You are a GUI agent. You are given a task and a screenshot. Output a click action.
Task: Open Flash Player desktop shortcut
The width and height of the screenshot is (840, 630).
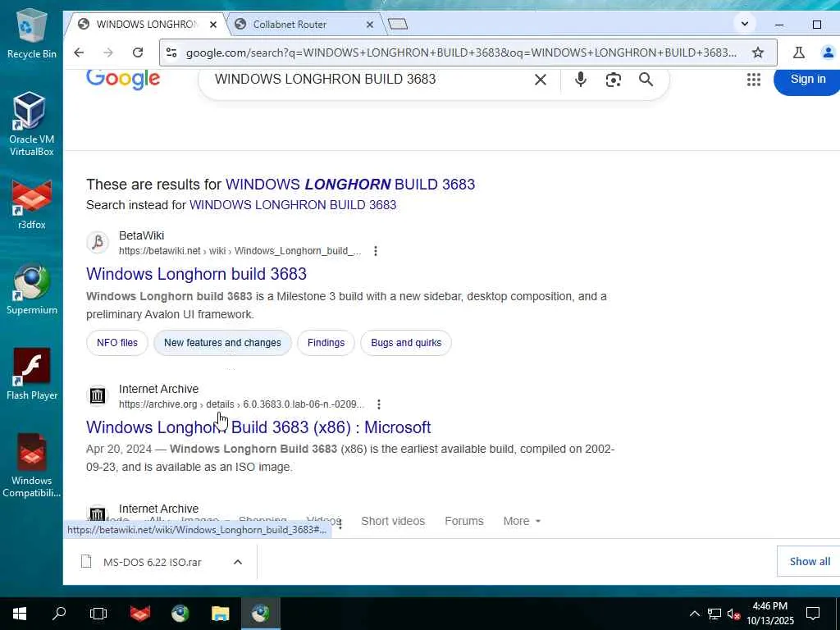click(x=31, y=374)
